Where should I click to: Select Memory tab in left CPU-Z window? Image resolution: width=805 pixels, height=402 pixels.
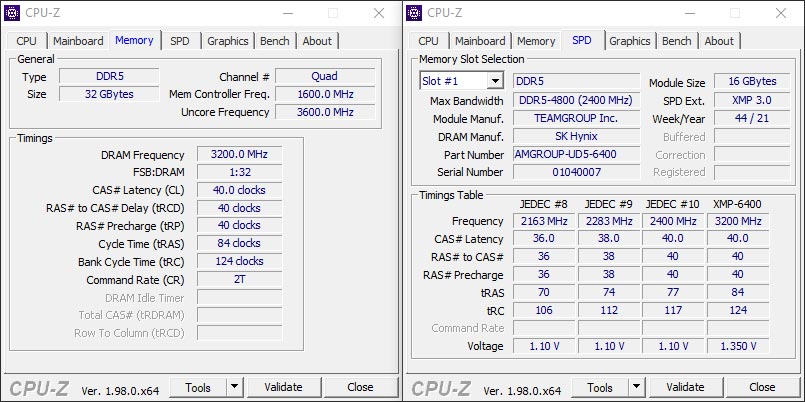(x=135, y=40)
